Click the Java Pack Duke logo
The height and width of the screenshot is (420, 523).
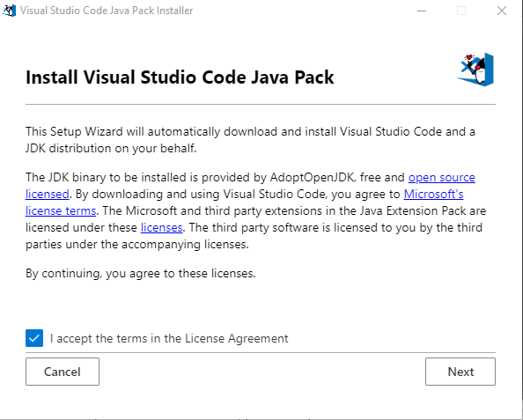point(475,70)
